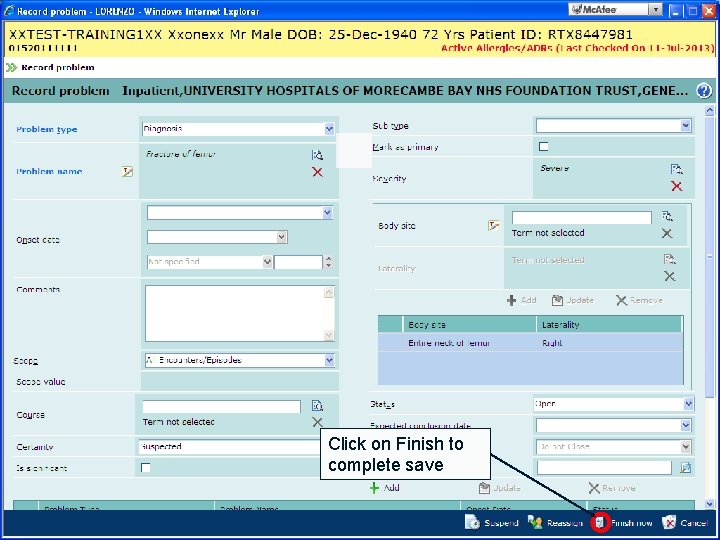This screenshot has width=720, height=540.
Task: Toggle the Is significant checkbox
Action: (x=146, y=467)
